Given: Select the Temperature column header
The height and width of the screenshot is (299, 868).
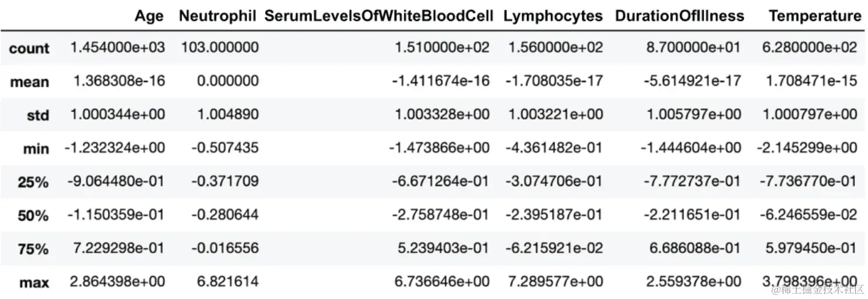Looking at the screenshot, I should pos(814,16).
